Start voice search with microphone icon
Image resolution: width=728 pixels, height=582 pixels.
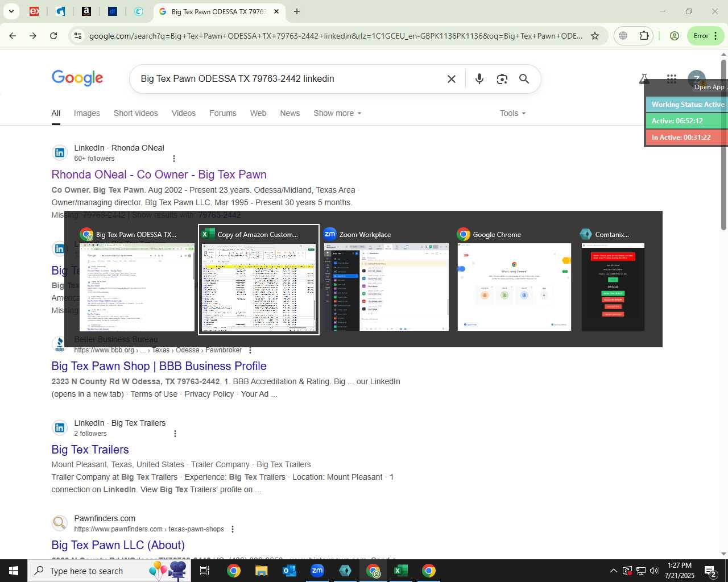click(479, 79)
